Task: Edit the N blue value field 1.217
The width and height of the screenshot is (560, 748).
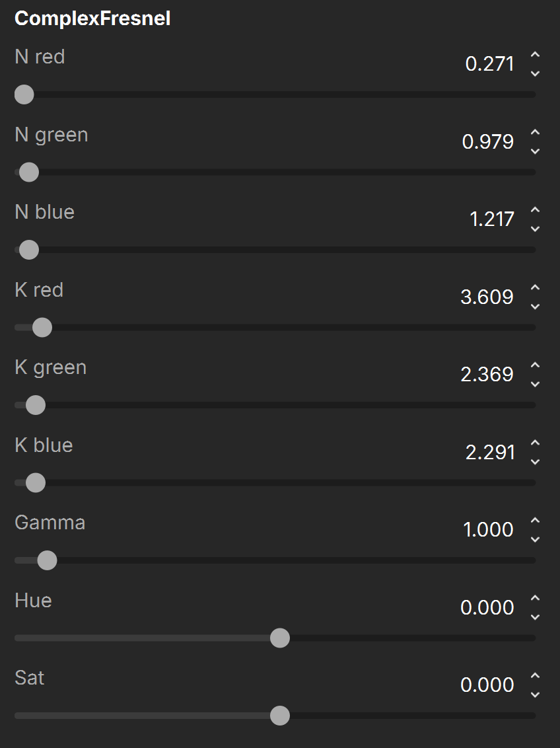Action: (491, 219)
